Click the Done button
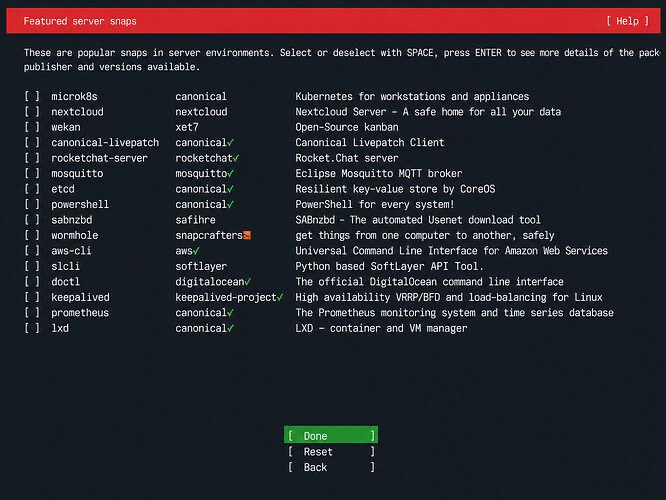 pos(331,435)
